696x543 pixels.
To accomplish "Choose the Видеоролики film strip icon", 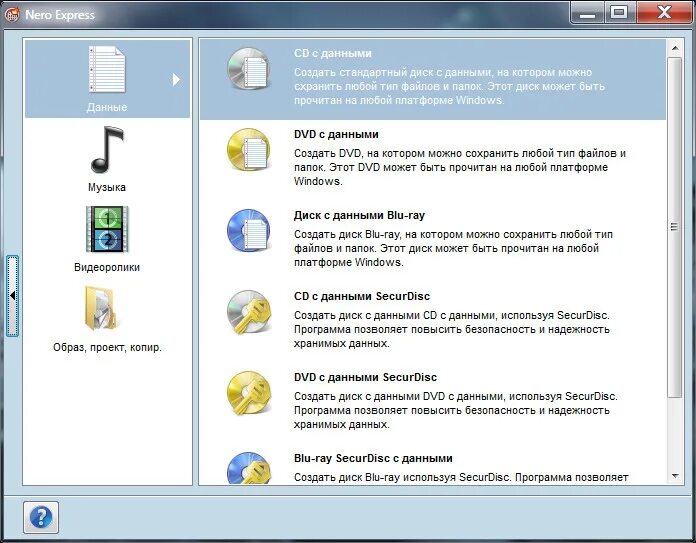I will click(107, 229).
